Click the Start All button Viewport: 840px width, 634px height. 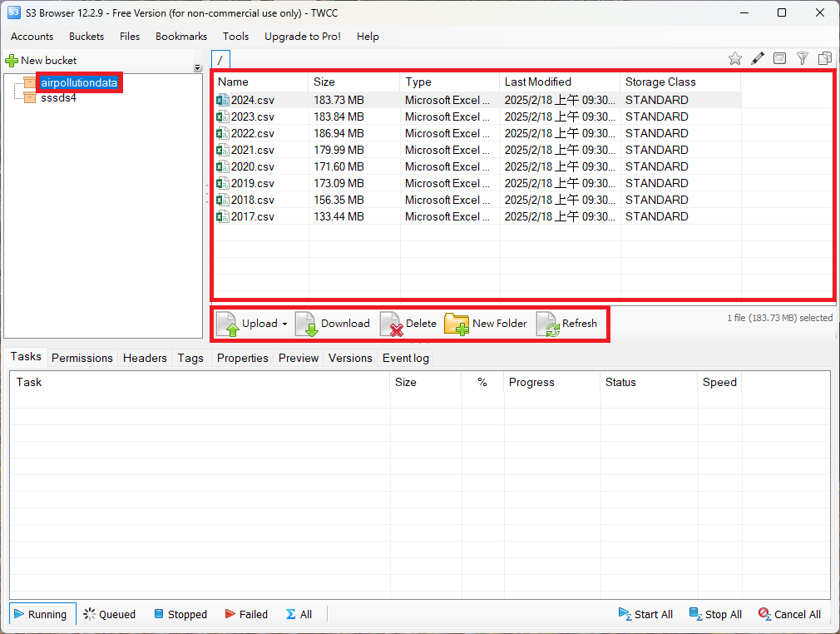(x=645, y=614)
